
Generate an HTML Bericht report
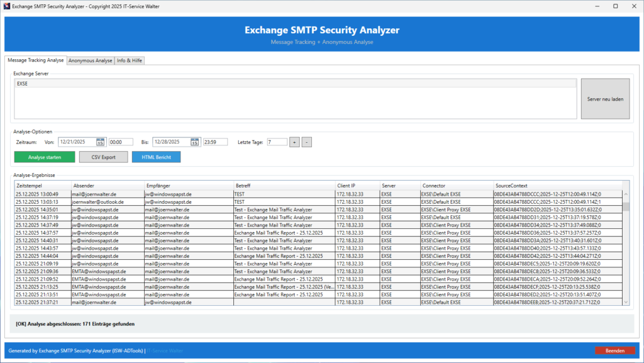156,157
